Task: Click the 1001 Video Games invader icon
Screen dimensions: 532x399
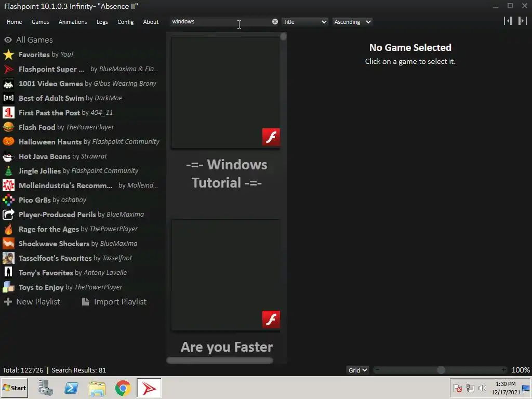Action: click(8, 84)
